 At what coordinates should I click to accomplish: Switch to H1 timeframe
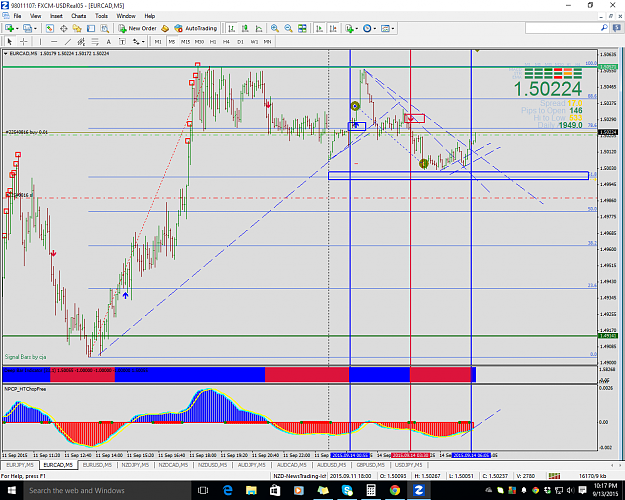pos(213,41)
